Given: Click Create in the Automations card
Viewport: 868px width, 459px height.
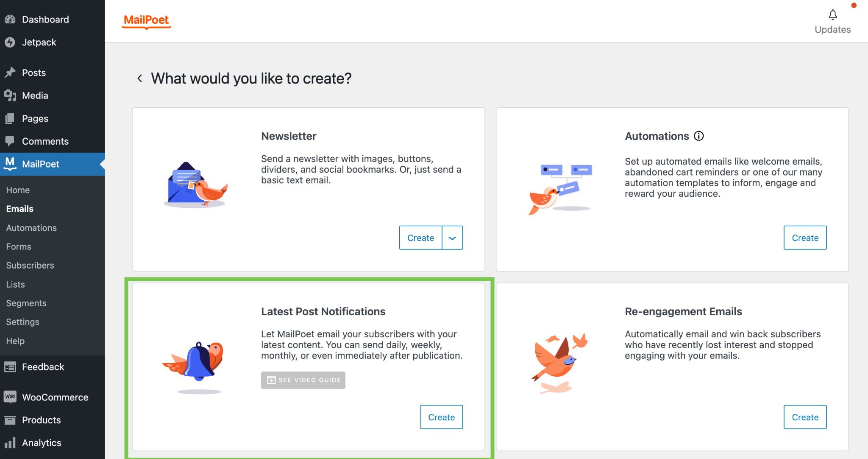Looking at the screenshot, I should click(805, 238).
